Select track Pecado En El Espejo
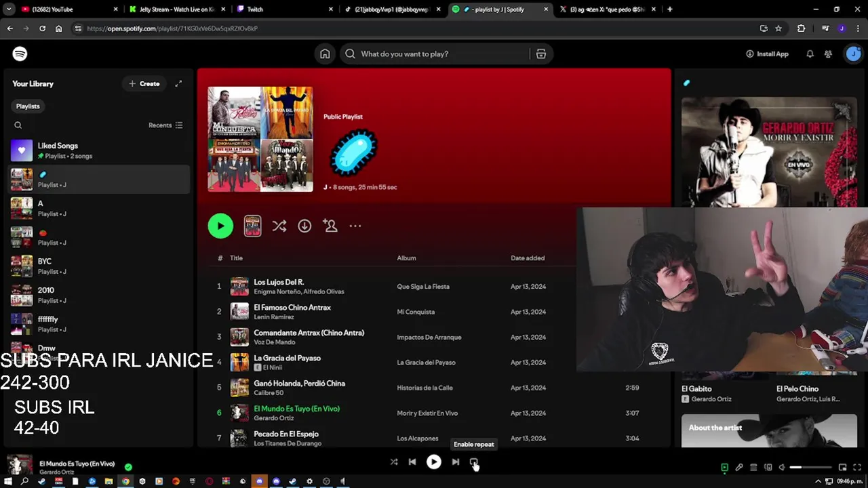 (x=286, y=434)
